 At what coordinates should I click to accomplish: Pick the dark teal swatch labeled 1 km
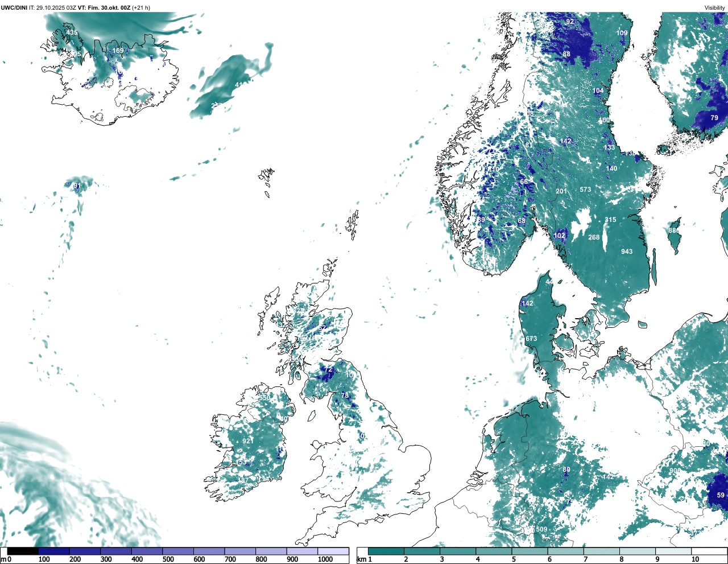pos(386,551)
